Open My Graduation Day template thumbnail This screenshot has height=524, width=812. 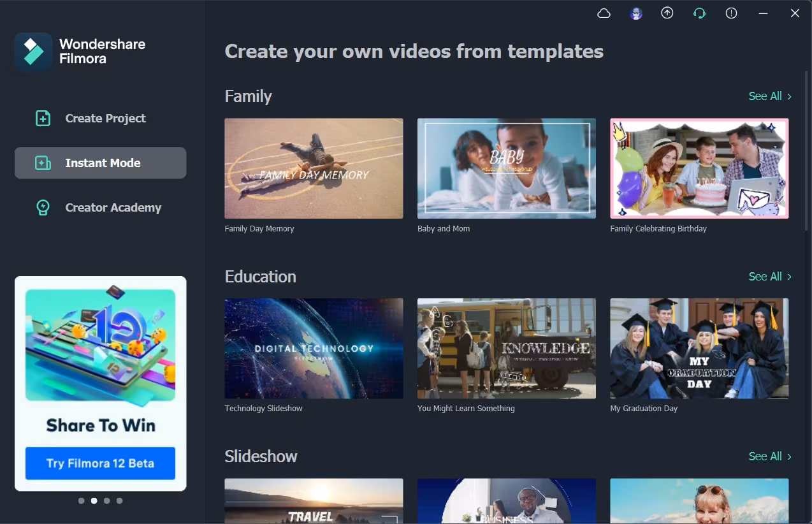pyautogui.click(x=699, y=349)
